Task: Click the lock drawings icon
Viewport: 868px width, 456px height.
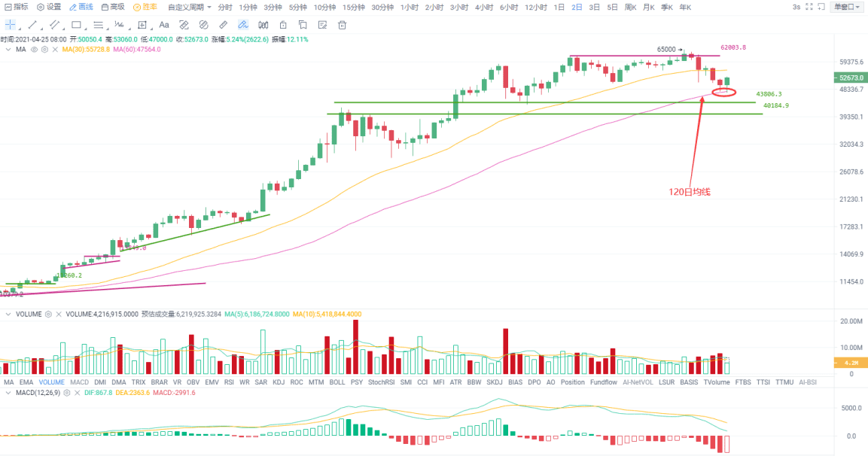Action: pos(283,25)
